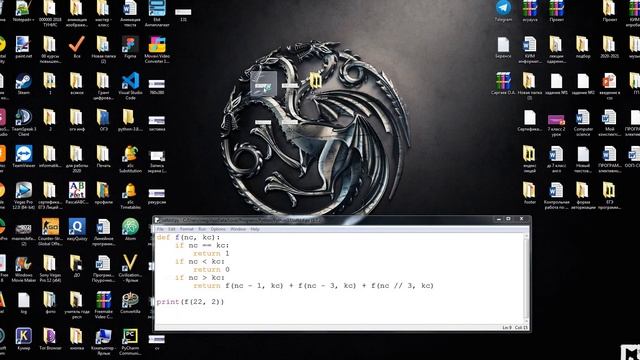Open TeamSpeak 3 Client shortcut
Viewport: 640px width, 360px height.
[x=23, y=123]
